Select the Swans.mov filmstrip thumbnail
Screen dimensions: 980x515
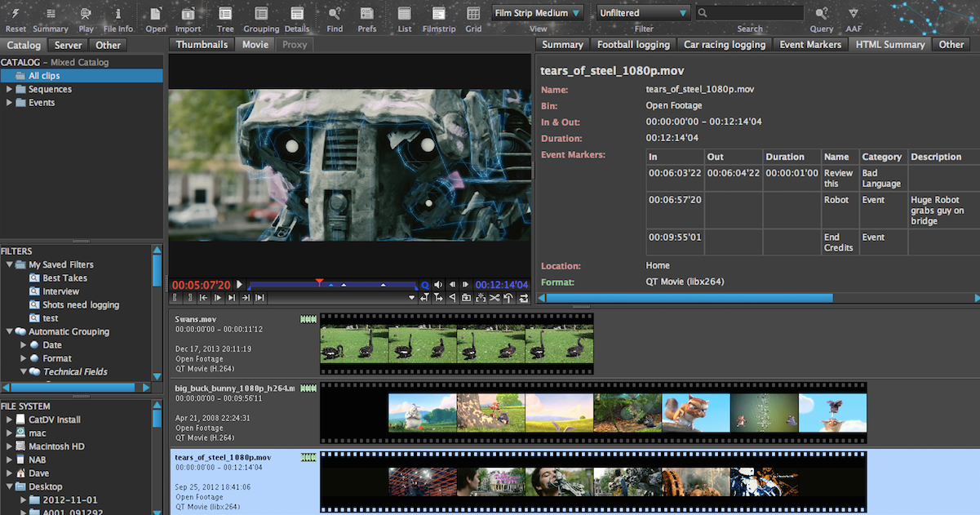coord(456,343)
